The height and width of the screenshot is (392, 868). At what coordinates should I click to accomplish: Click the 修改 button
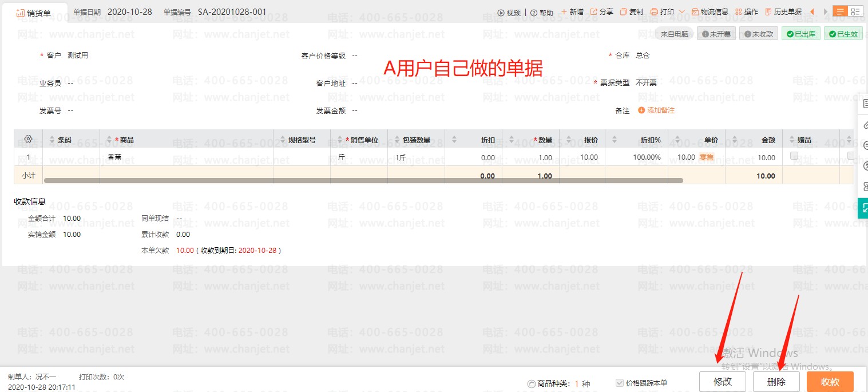723,382
